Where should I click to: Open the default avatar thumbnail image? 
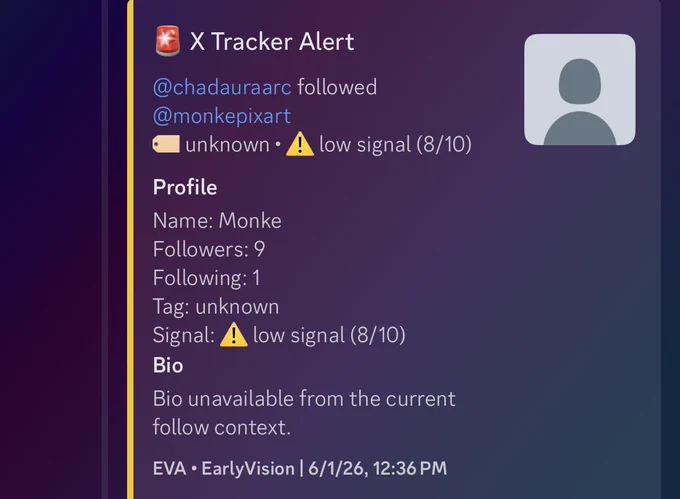pyautogui.click(x=580, y=89)
